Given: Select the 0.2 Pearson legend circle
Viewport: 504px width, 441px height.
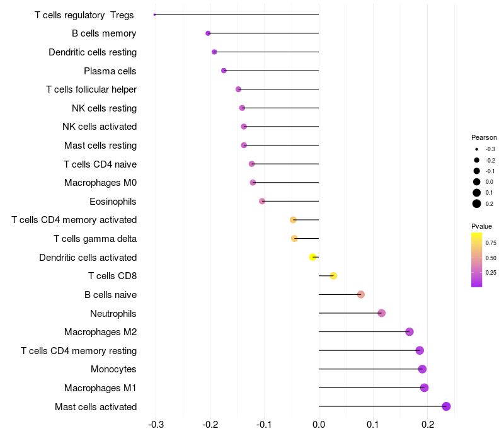Looking at the screenshot, I should coord(477,203).
